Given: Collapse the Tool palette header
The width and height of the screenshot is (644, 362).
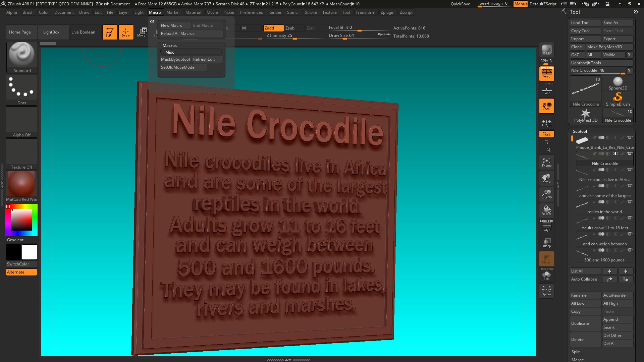Looking at the screenshot, I should coord(575,12).
